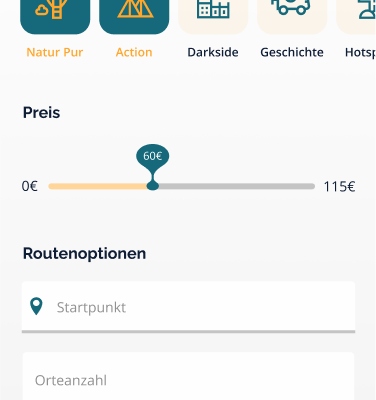Focus the Startpunkt input field

(189, 307)
